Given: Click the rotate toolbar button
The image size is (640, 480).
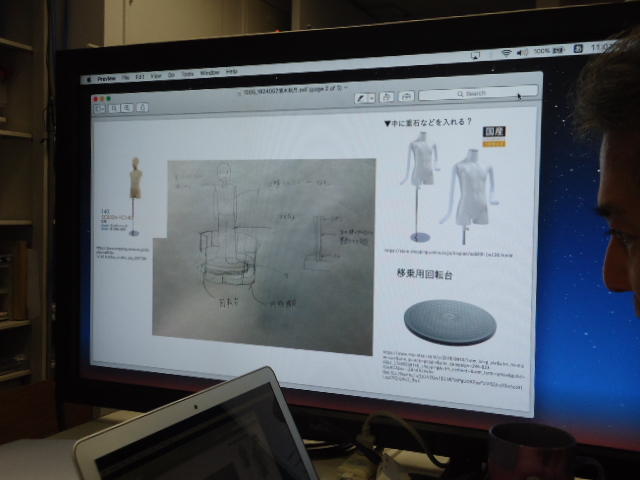Looking at the screenshot, I should 387,97.
